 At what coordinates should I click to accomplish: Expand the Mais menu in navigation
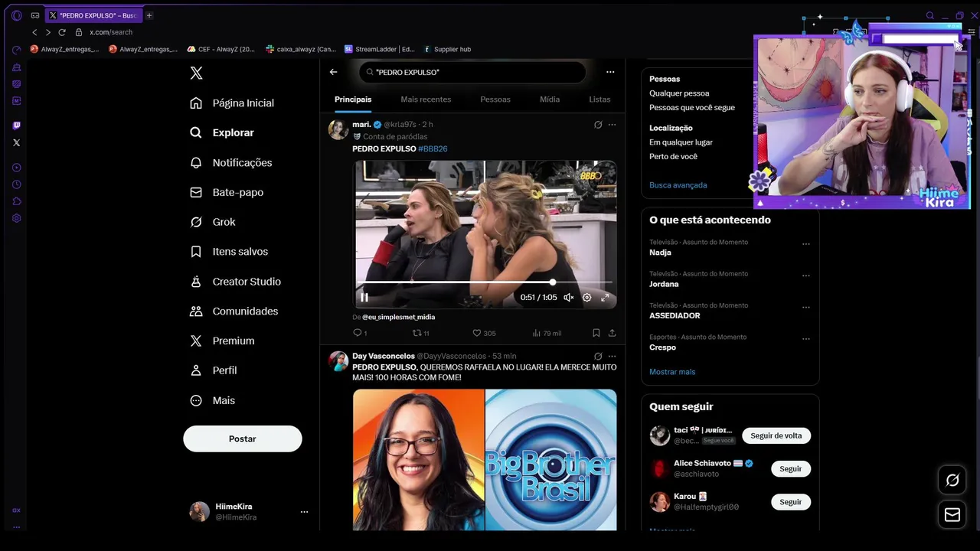213,400
